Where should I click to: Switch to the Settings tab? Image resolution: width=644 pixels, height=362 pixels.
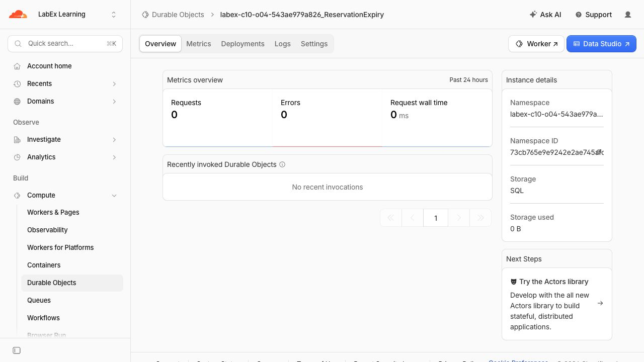[x=314, y=44]
